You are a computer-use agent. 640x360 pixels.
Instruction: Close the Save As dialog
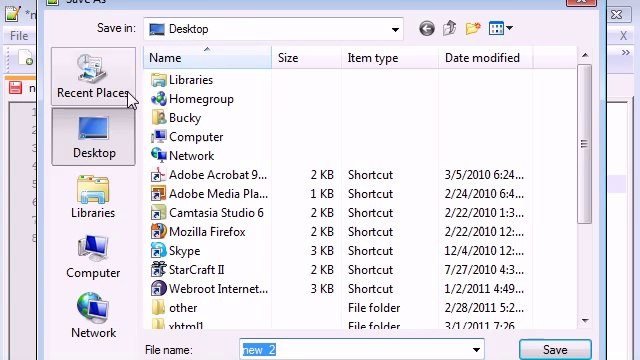(581, 2)
